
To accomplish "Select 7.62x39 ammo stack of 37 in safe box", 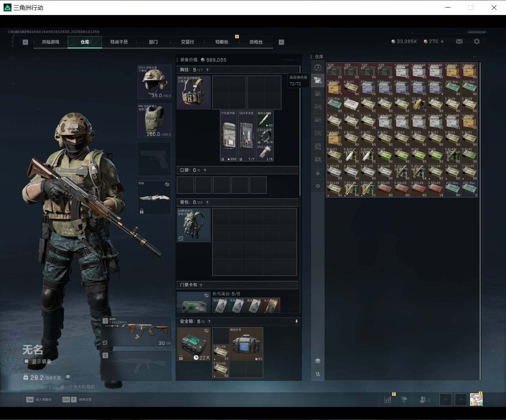I will (221, 352).
